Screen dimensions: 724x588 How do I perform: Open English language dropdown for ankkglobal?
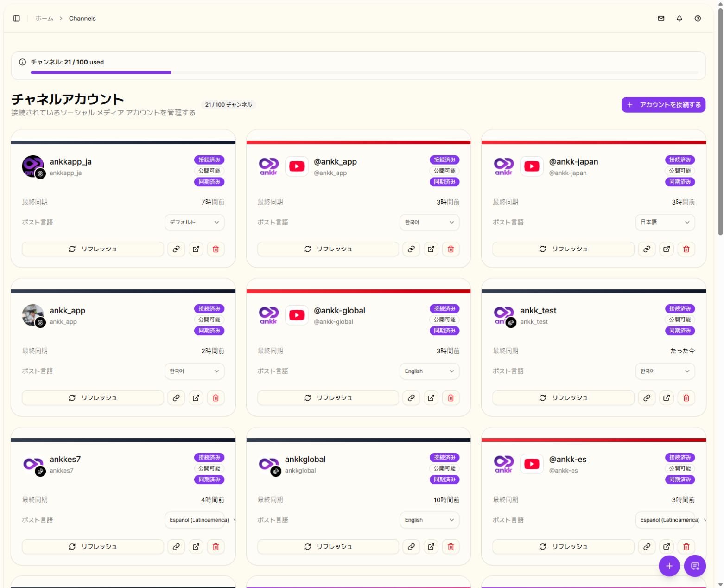[430, 520]
